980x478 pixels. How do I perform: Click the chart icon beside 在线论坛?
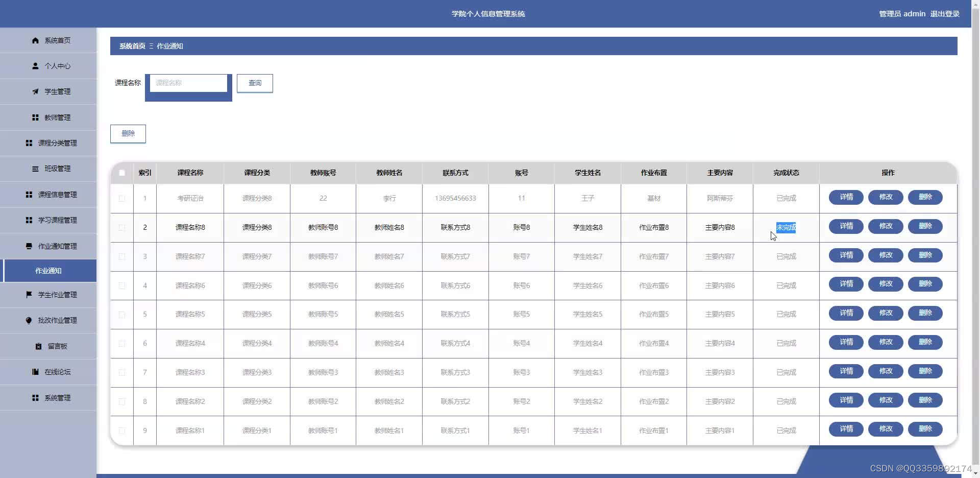point(35,372)
